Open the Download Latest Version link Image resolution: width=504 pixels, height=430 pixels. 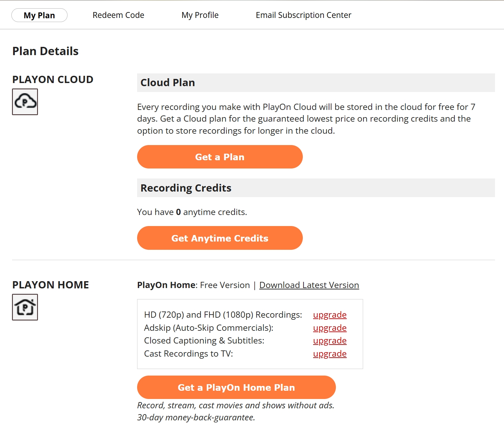click(x=309, y=285)
